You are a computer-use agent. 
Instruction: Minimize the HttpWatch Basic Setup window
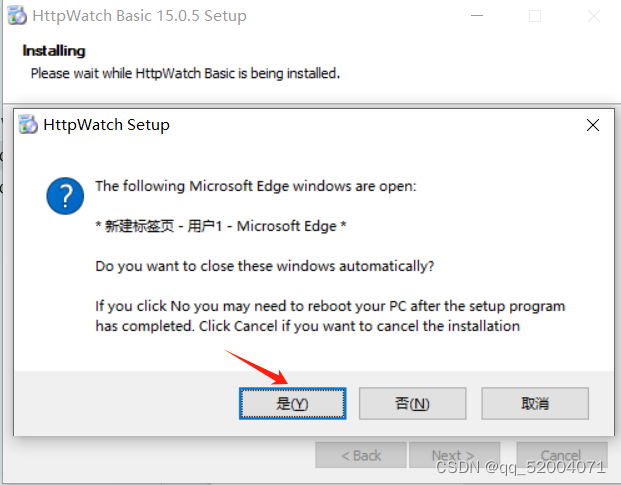(x=477, y=16)
